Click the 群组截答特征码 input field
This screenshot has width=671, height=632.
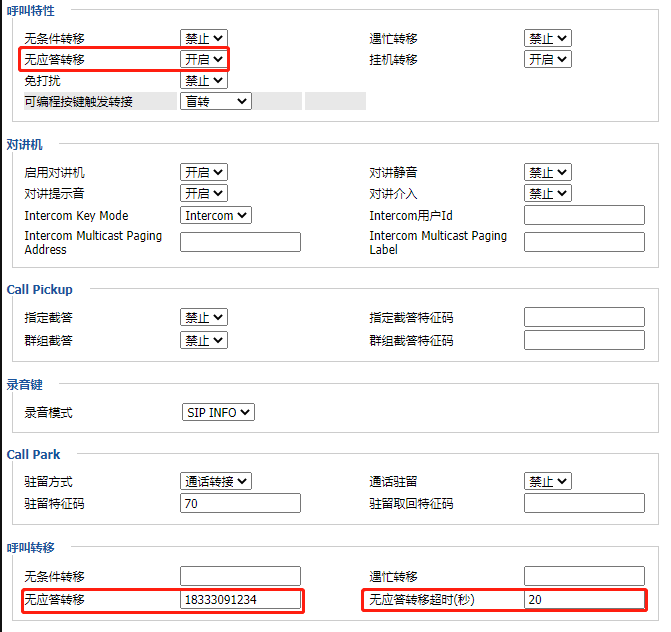584,340
